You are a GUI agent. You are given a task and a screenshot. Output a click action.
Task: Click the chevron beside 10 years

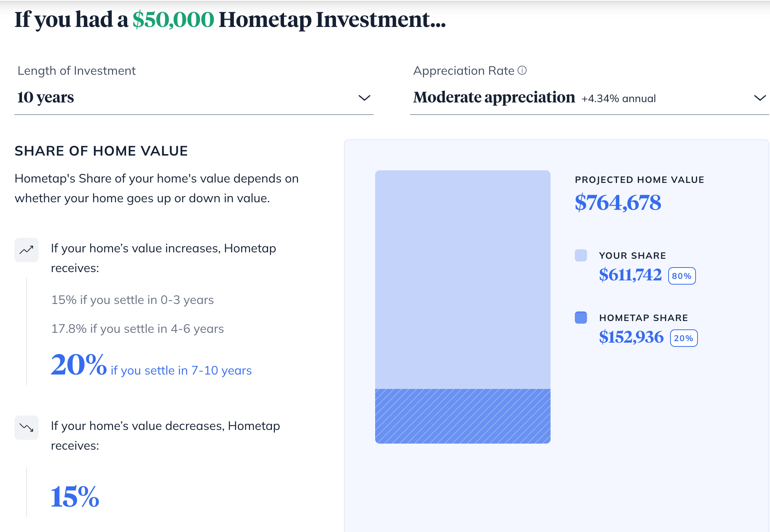click(x=364, y=98)
